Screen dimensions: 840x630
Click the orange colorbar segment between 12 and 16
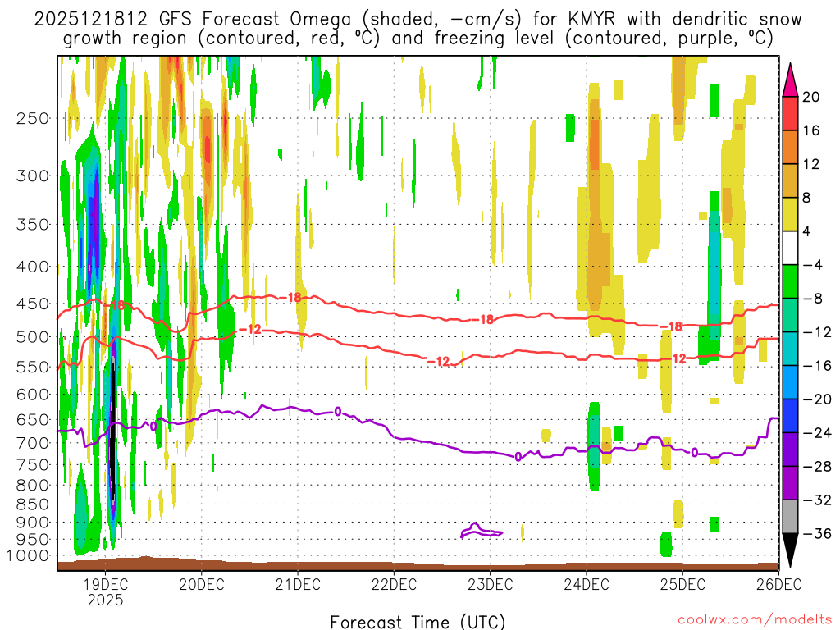[790, 147]
